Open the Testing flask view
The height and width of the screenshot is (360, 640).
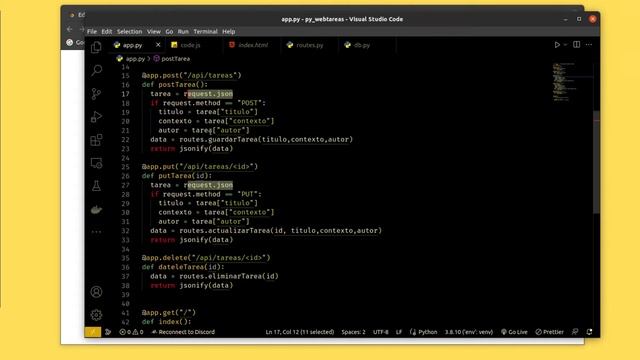[x=96, y=186]
